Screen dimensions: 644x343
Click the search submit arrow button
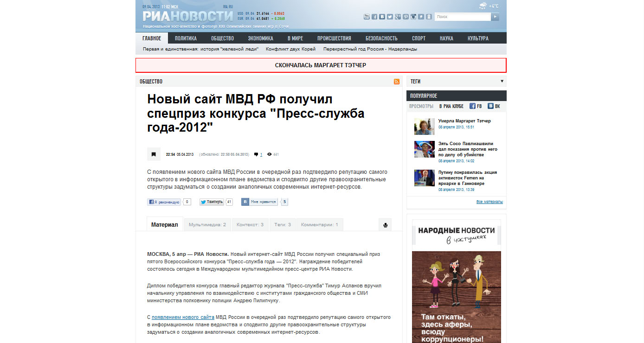click(495, 17)
